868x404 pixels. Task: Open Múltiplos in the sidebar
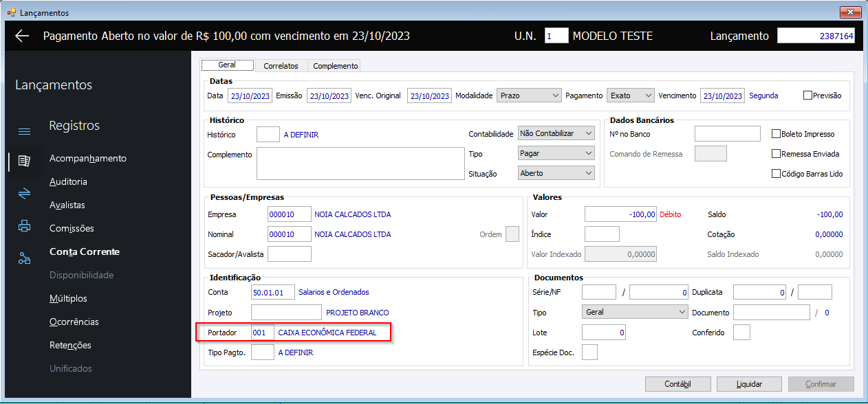coord(68,298)
